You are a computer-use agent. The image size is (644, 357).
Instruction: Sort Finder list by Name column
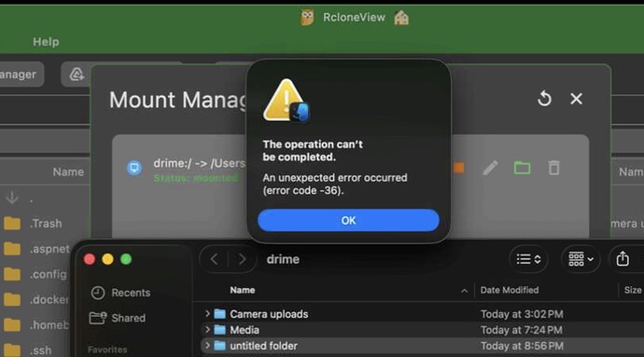click(x=243, y=290)
